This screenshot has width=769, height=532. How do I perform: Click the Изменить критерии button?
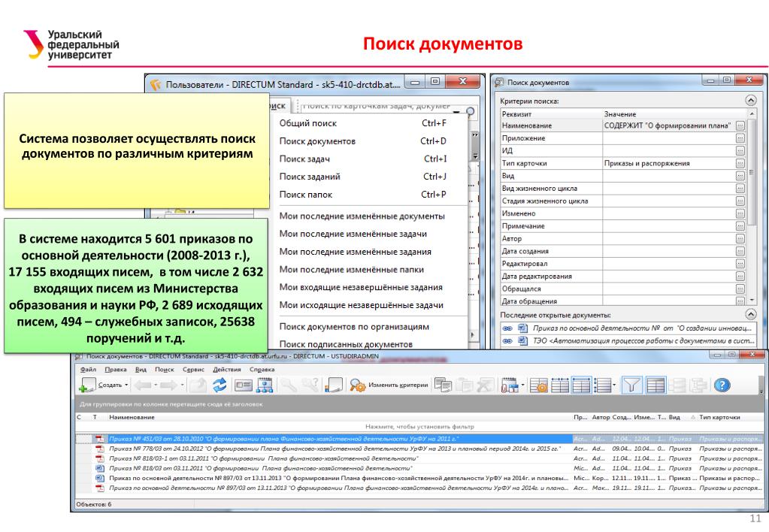(x=389, y=385)
